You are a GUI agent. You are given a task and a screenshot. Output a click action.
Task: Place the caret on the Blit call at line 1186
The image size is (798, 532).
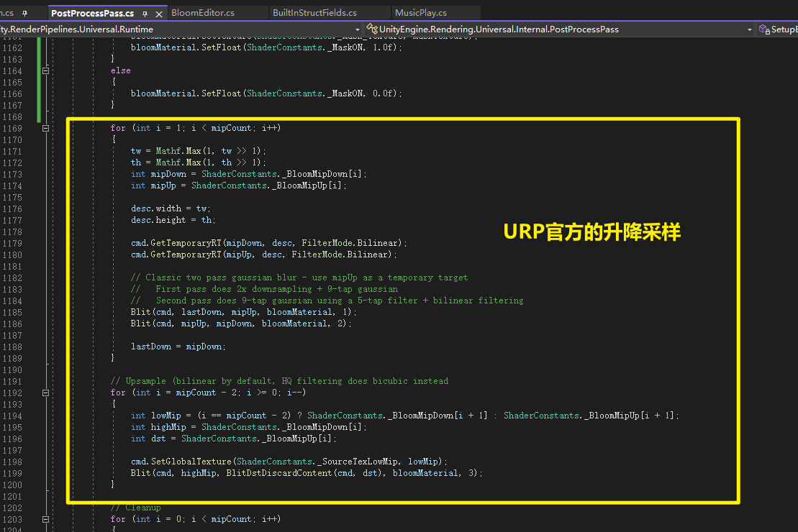click(140, 323)
